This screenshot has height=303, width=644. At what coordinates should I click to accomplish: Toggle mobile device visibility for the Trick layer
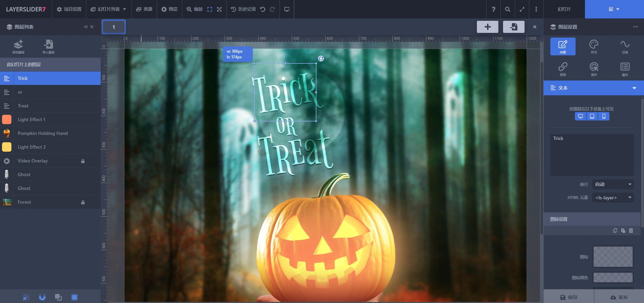(x=603, y=116)
